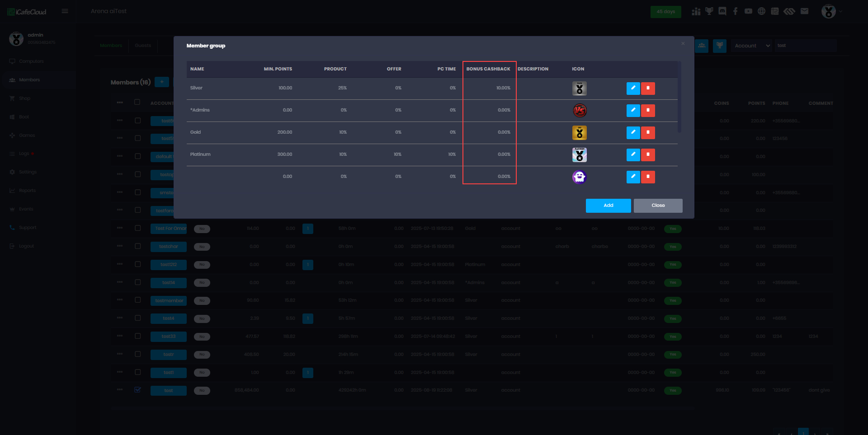Edit the Silver member group
The height and width of the screenshot is (435, 868).
point(633,88)
